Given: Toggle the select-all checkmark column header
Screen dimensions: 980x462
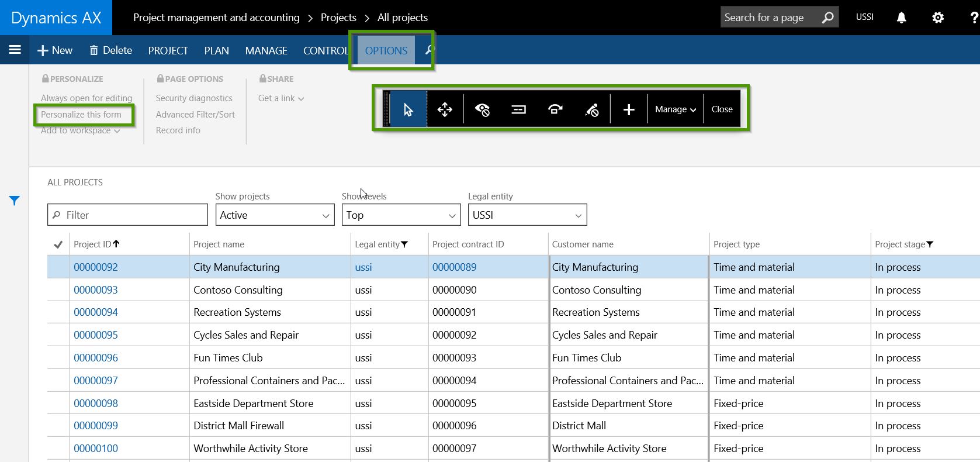Looking at the screenshot, I should [58, 244].
